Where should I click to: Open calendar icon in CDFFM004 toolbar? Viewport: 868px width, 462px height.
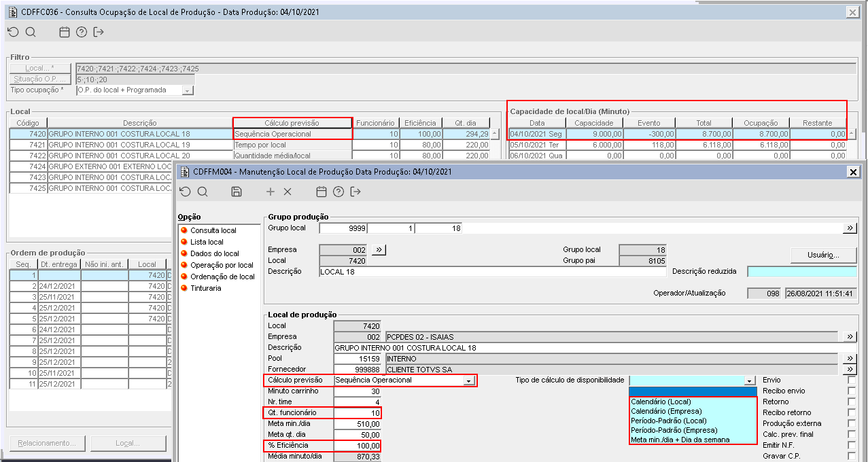(322, 192)
